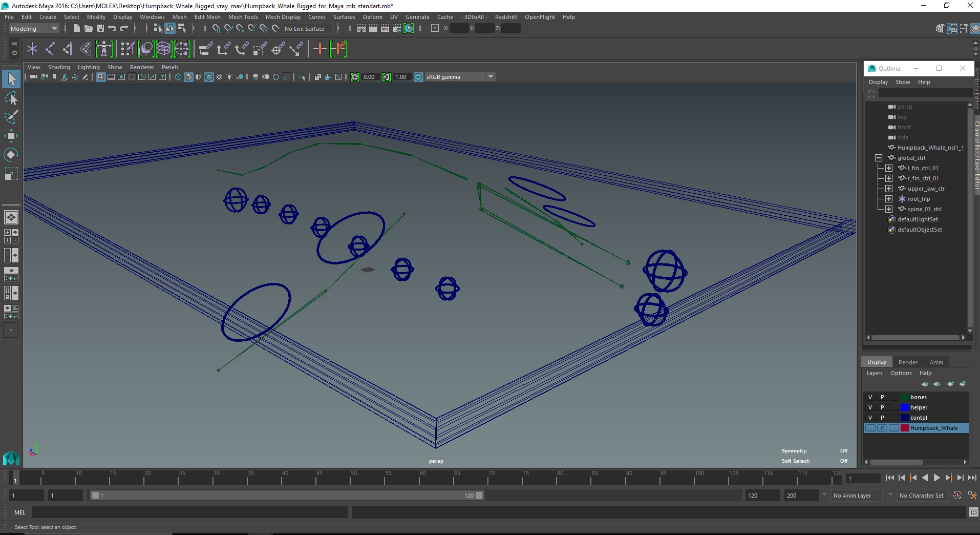
Task: Open the Mesh Tools menu
Action: click(x=243, y=17)
